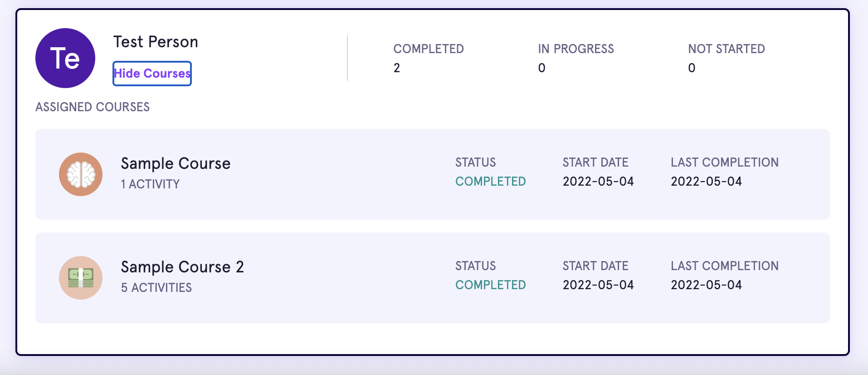Click Sample Course's start date value
The width and height of the screenshot is (868, 375).
(x=598, y=181)
